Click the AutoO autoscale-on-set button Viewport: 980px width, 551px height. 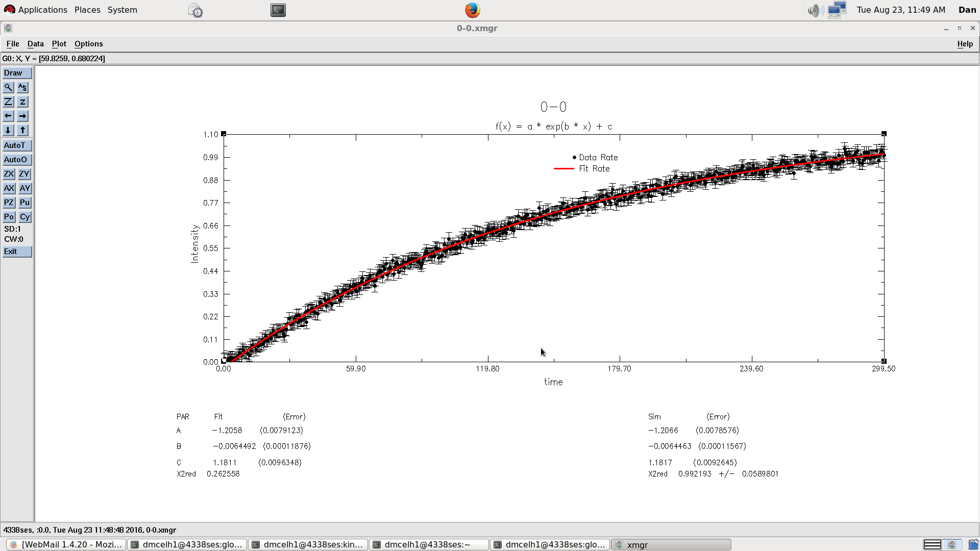coord(17,160)
